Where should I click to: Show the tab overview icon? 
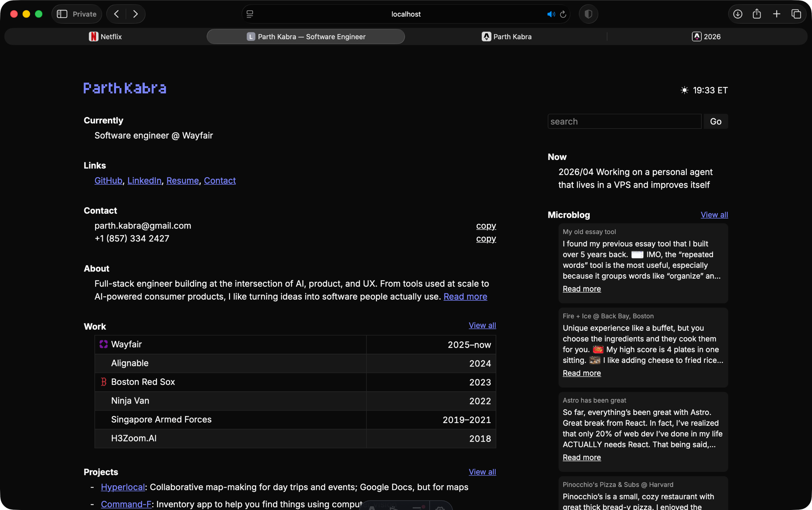click(796, 14)
